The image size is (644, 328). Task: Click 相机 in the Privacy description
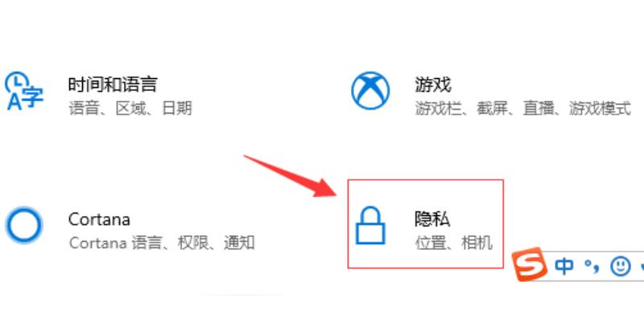477,243
